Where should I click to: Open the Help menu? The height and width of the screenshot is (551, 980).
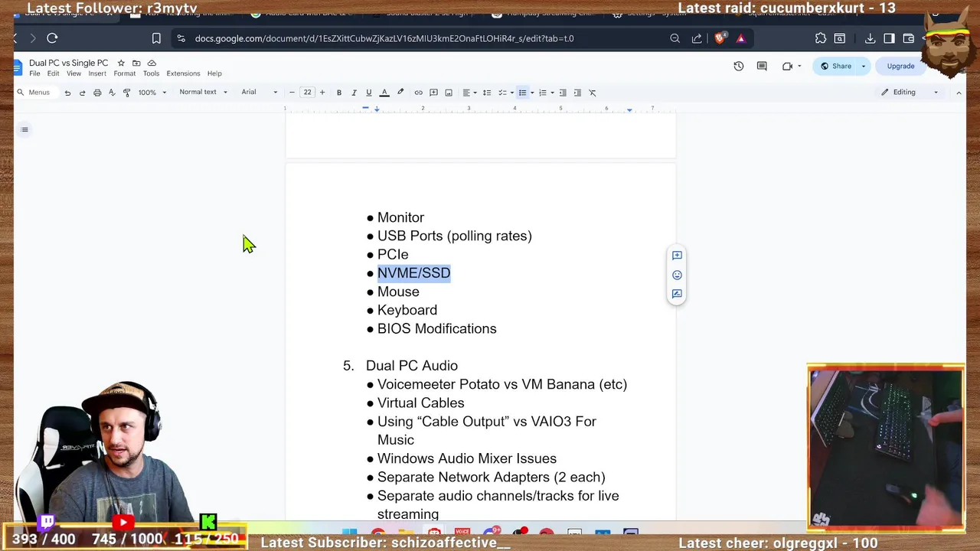214,73
